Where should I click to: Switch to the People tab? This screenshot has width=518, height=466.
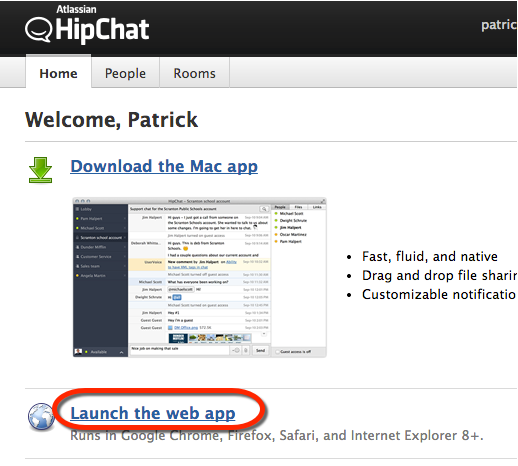point(125,73)
